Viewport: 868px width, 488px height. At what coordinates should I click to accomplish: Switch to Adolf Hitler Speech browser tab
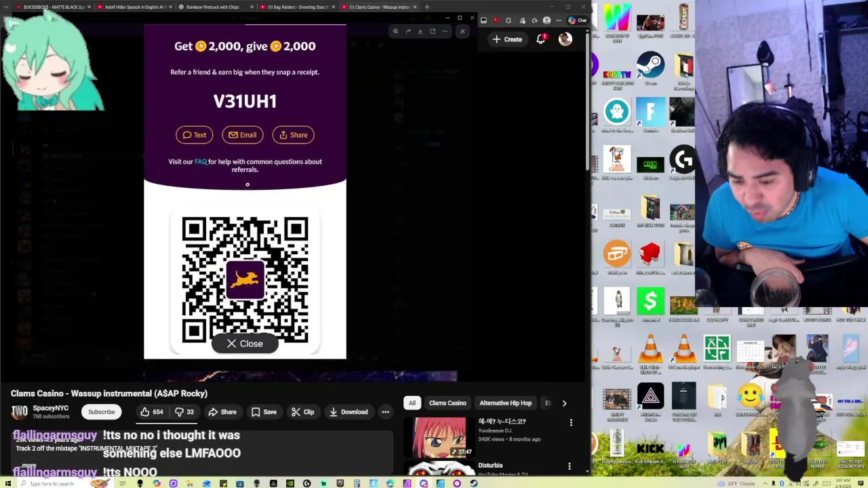tap(134, 7)
